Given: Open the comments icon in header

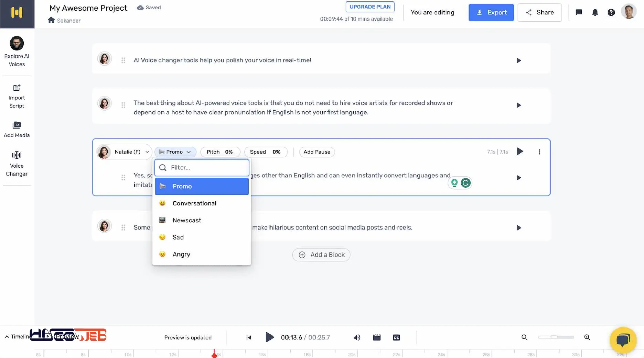Looking at the screenshot, I should pos(579,12).
